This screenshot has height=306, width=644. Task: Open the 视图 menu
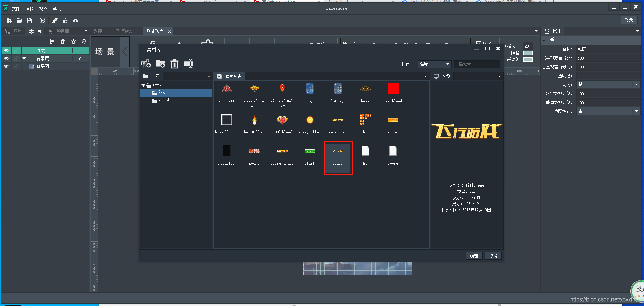[x=43, y=9]
